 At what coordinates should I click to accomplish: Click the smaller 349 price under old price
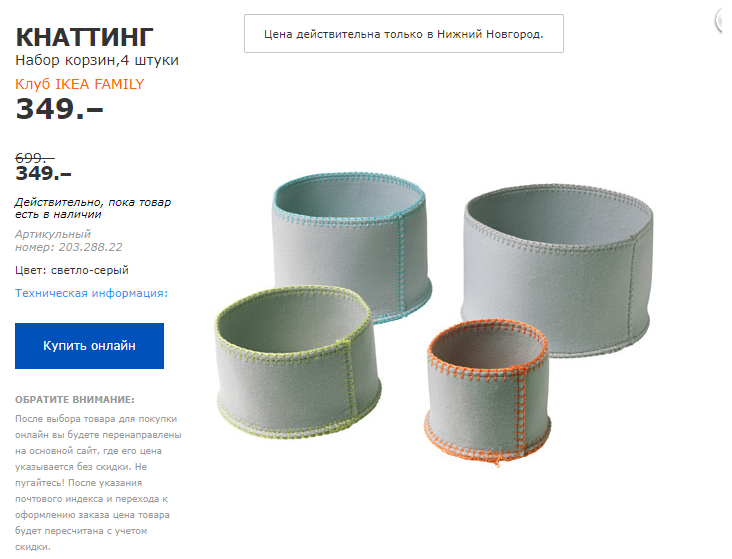coord(43,173)
